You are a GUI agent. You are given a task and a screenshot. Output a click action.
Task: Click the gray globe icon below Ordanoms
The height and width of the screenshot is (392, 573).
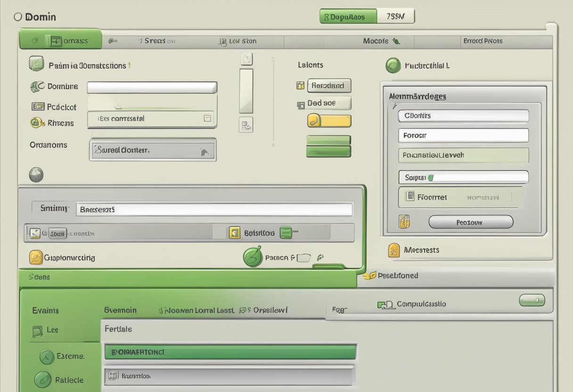(36, 175)
